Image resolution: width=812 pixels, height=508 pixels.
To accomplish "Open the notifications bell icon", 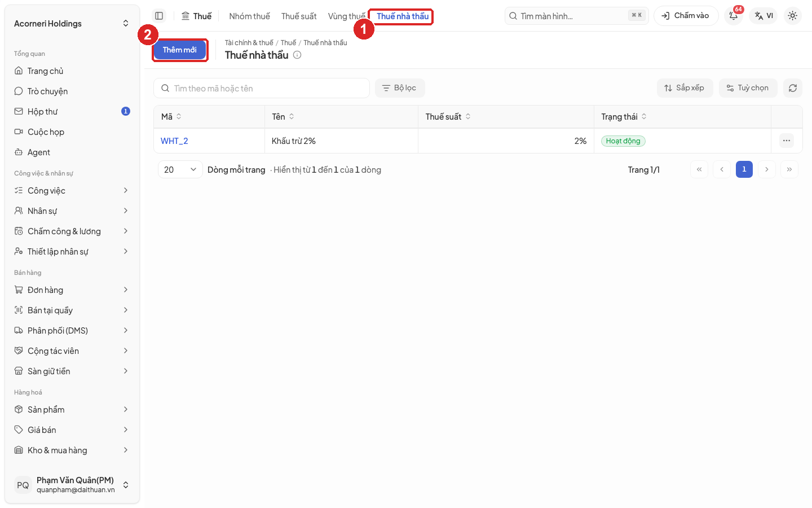I will (734, 16).
